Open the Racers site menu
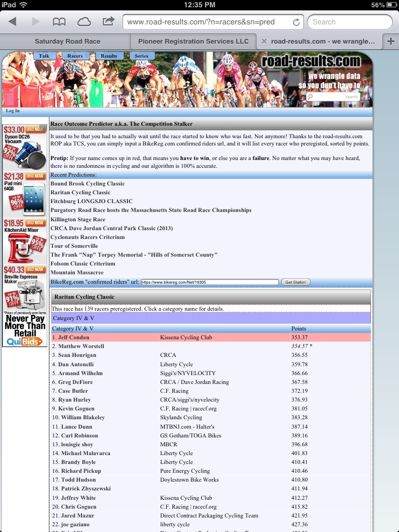This screenshot has width=399, height=532. pyautogui.click(x=75, y=56)
